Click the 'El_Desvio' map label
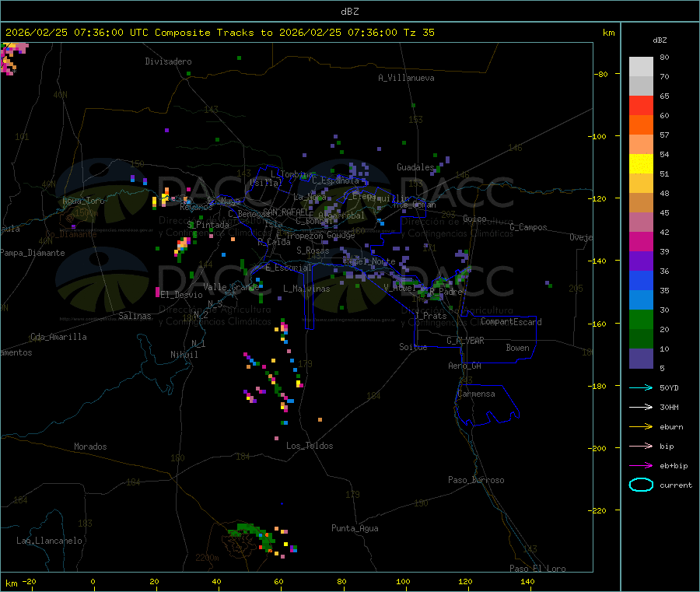Viewport: 700px width, 592px height. [x=181, y=295]
